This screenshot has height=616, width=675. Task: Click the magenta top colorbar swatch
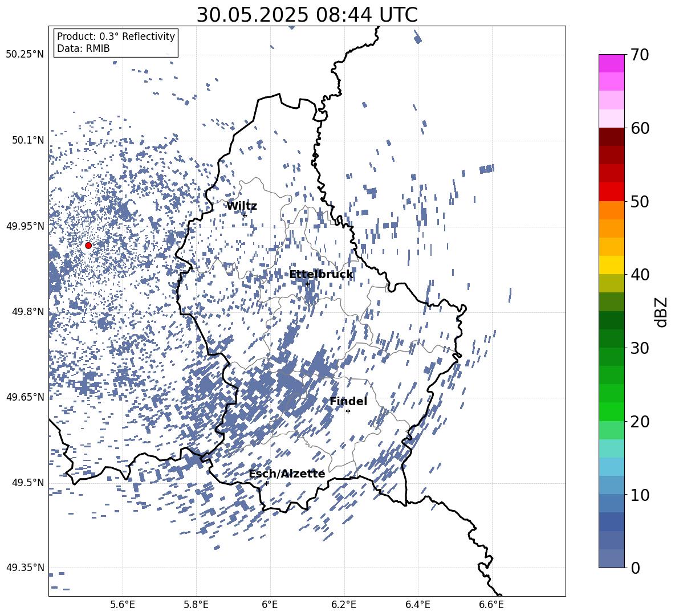611,63
